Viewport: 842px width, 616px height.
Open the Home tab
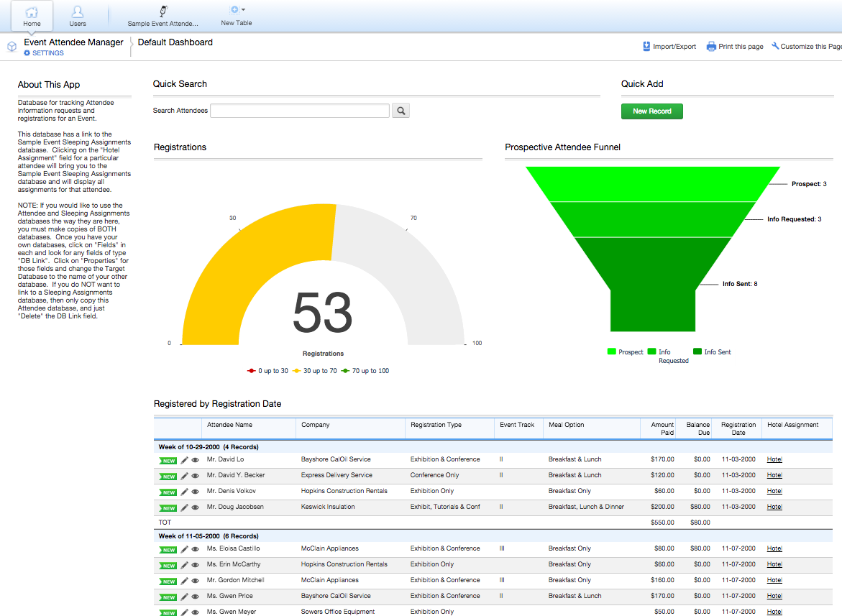pos(32,16)
